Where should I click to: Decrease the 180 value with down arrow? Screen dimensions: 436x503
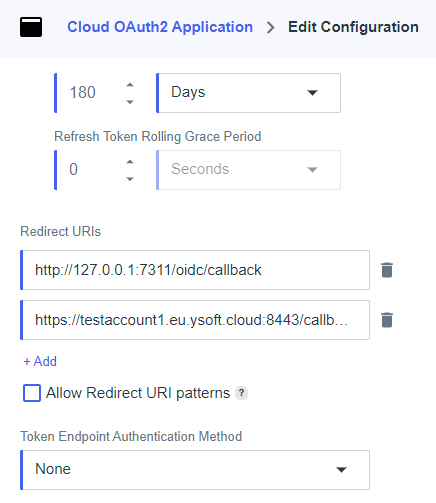click(130, 102)
